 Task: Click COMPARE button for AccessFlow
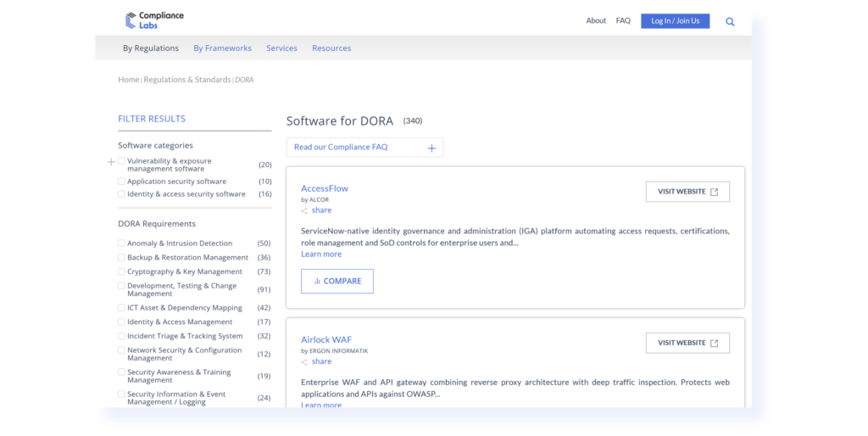click(337, 282)
